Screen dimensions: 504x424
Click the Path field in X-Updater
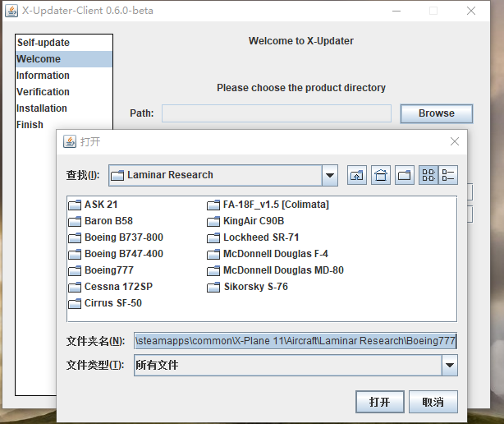(277, 113)
